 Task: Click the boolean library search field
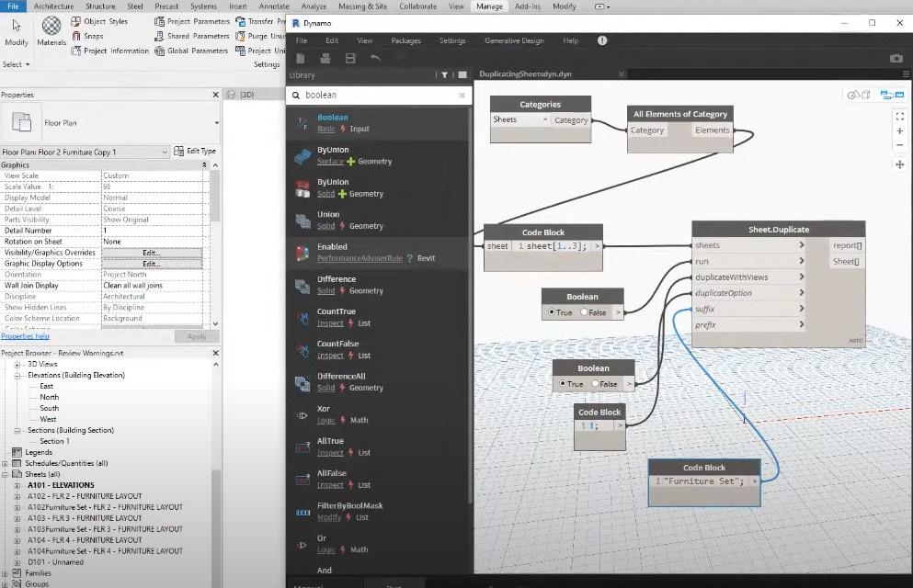click(379, 95)
